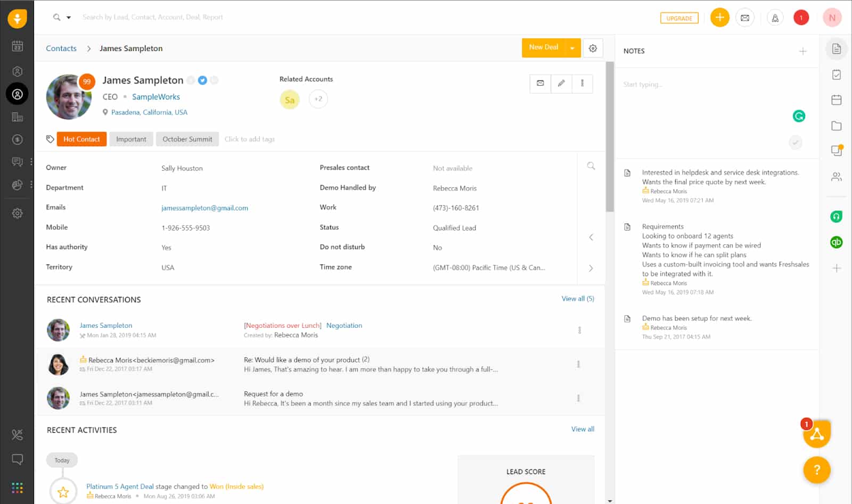Click the UPGRADE button
The height and width of the screenshot is (504, 852).
679,18
